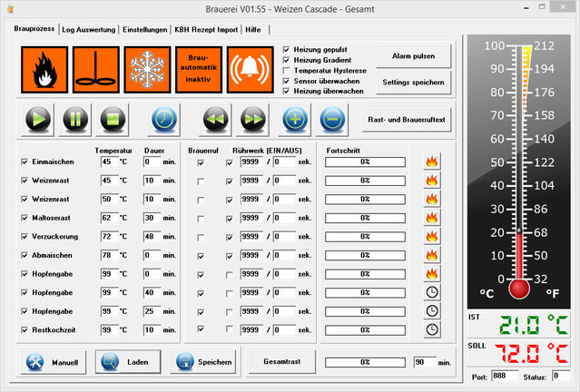
Task: Click Rührwerk EIN field 9999 in Einmaischen row
Action: pos(251,162)
